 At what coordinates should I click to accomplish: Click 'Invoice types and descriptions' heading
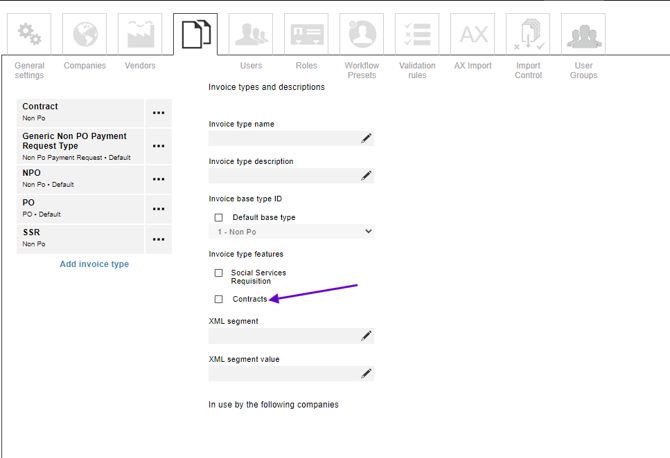pyautogui.click(x=266, y=87)
